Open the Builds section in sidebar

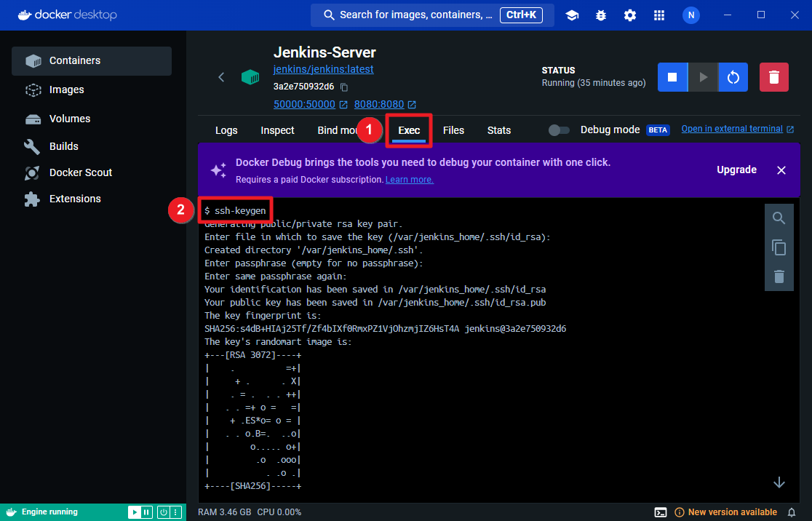[92, 146]
